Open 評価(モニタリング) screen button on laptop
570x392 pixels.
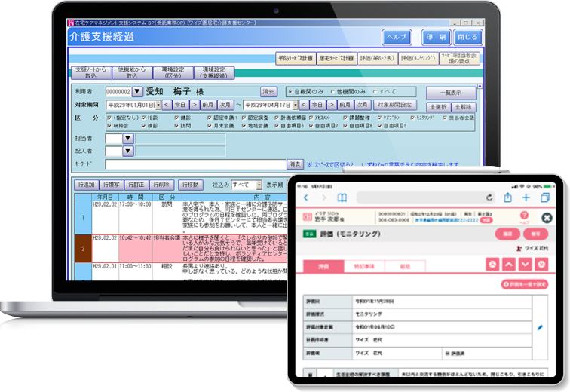coord(418,59)
